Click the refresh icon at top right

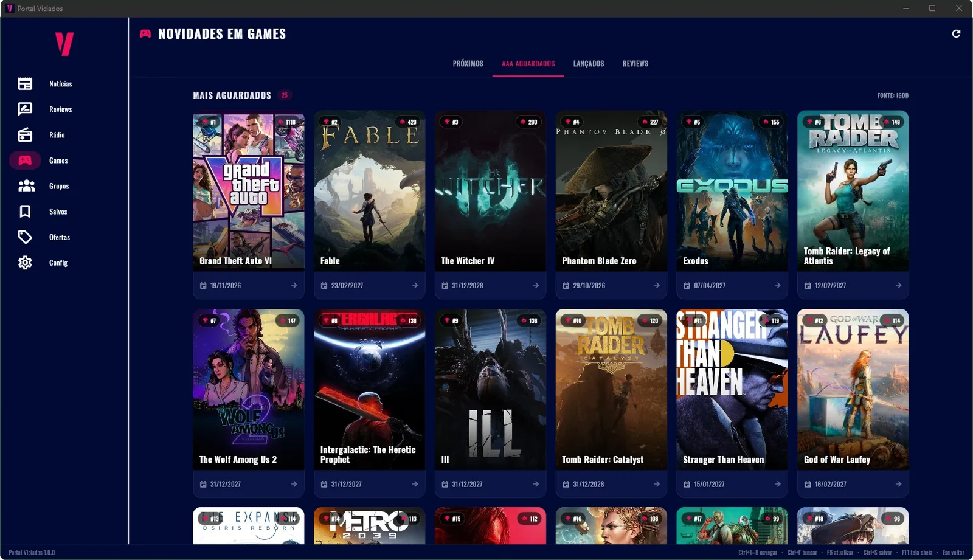pyautogui.click(x=956, y=33)
